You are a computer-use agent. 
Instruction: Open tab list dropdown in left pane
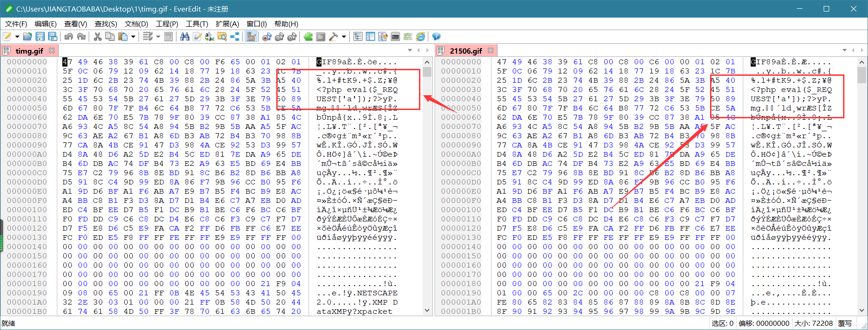click(410, 50)
